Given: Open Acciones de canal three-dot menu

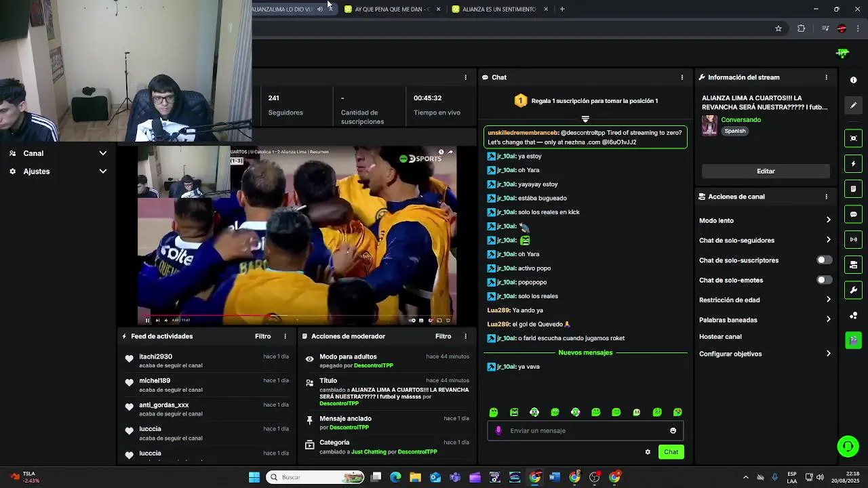Looking at the screenshot, I should coord(826,197).
